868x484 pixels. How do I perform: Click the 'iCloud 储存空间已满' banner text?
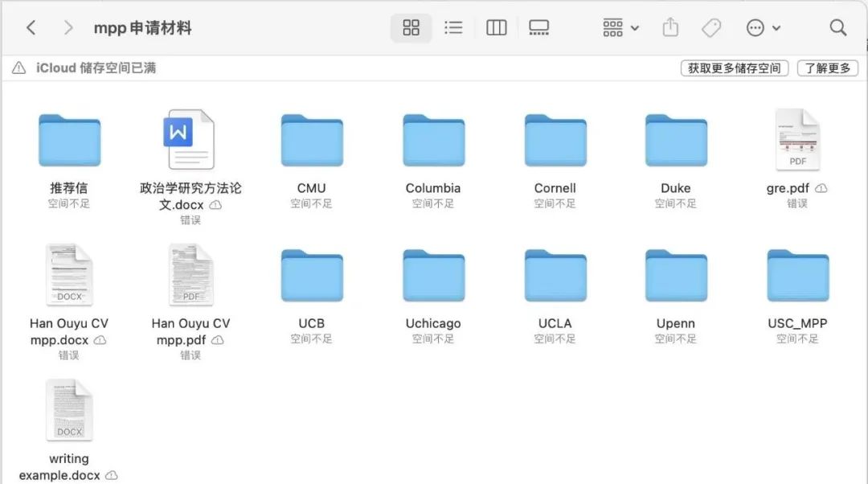[x=96, y=68]
